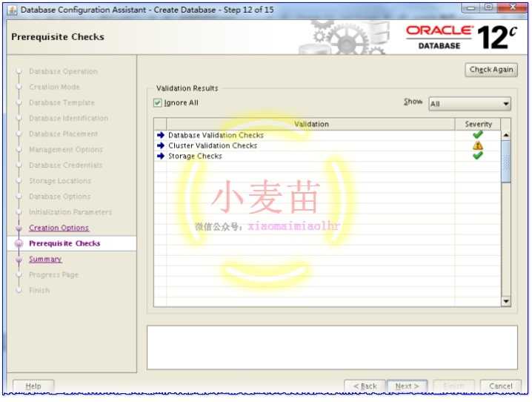
Task: Click the Check Again button
Action: click(x=491, y=70)
